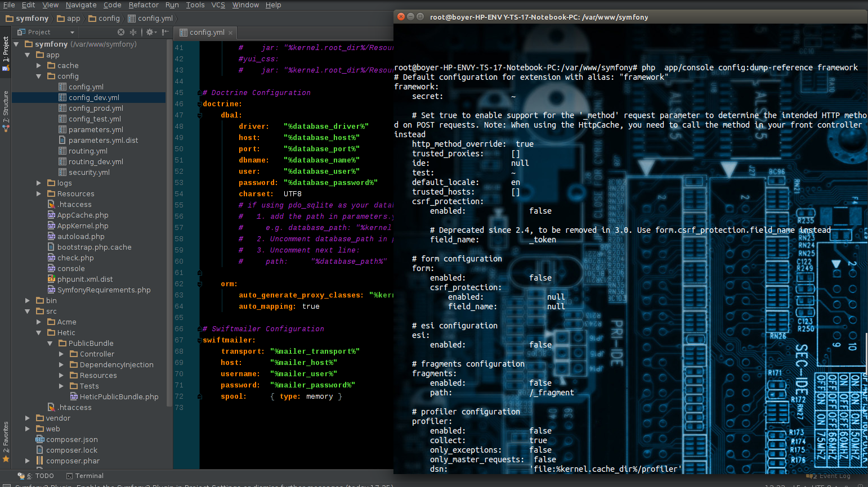This screenshot has width=868, height=487.
Task: Click the Terminal tool window icon
Action: 69,476
